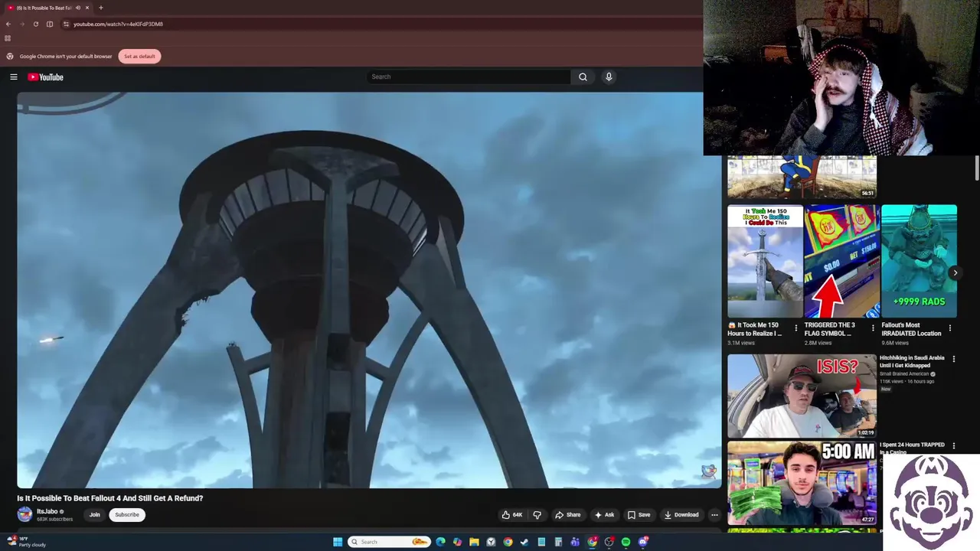Open the 56:51 Vault Boy video thumbnail
This screenshot has height=551, width=980.
click(802, 177)
